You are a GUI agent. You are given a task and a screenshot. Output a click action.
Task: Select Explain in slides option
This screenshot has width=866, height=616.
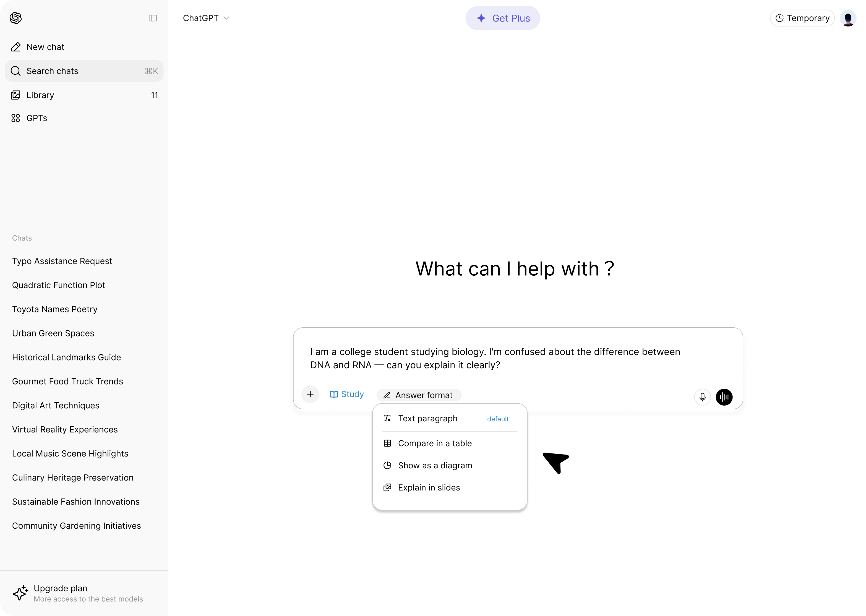(x=450, y=488)
